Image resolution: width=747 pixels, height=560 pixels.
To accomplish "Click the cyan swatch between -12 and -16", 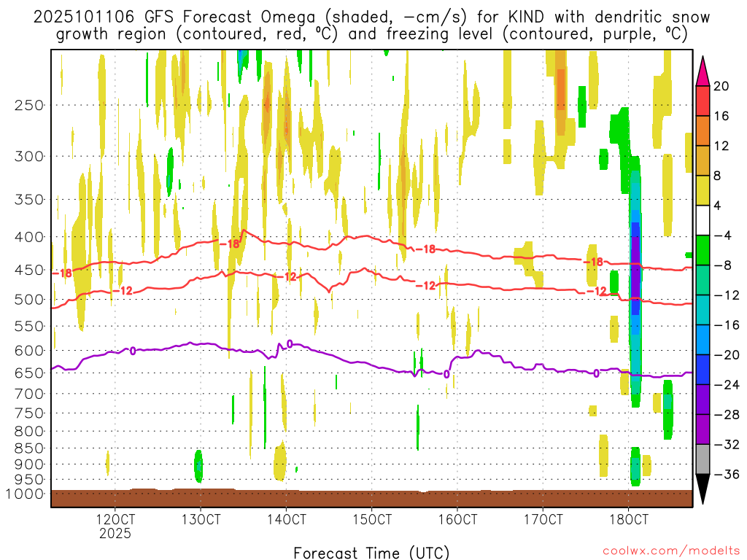I will tap(703, 310).
